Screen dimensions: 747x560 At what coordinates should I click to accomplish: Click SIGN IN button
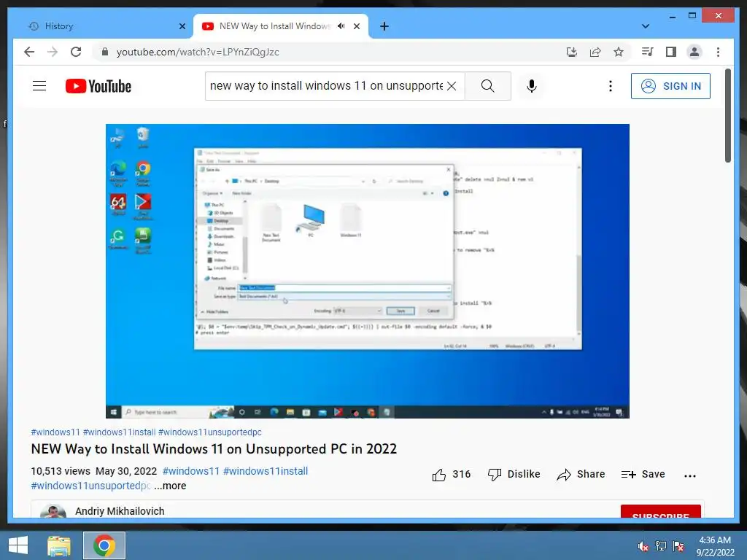click(670, 86)
